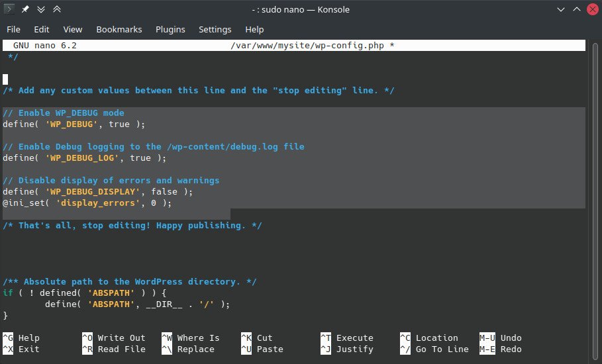The image size is (602, 364).
Task: Maximize the Konsole window
Action: tap(577, 9)
